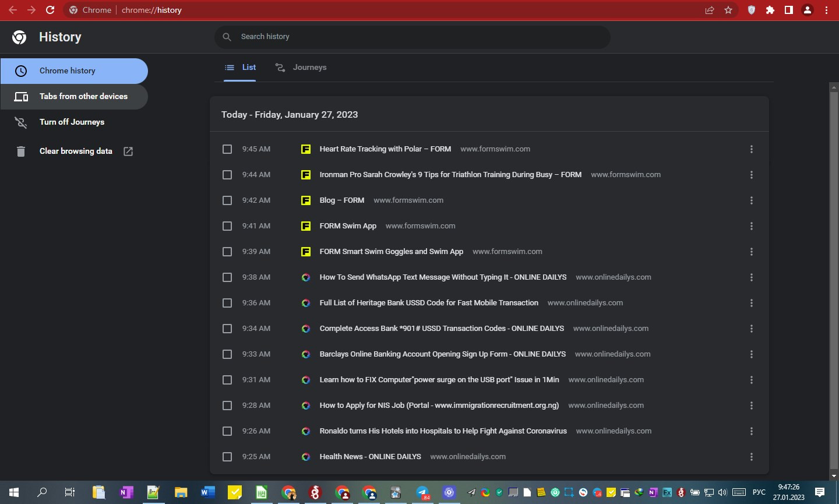This screenshot has width=839, height=504.
Task: Click the favicon of Health News entry
Action: [x=306, y=457]
